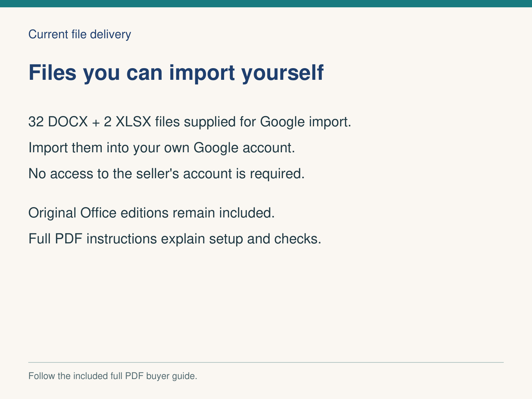The image size is (532, 399).
Task: Click 'No access to the seller's account is required.'
Action: click(x=167, y=174)
